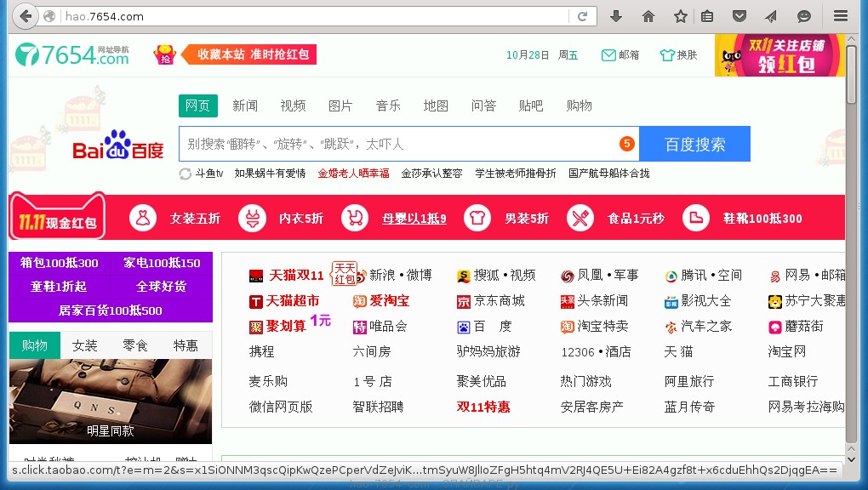Click the 换肤 skin shirt icon
Image resolution: width=868 pixels, height=490 pixels.
[667, 55]
